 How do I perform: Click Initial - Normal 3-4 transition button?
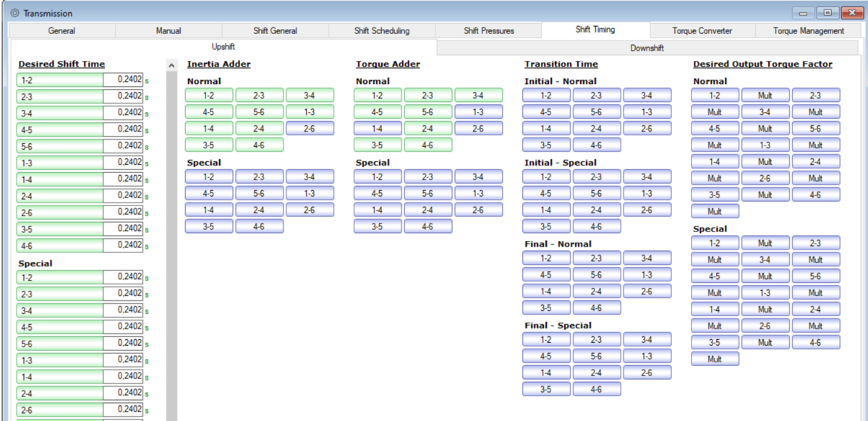647,95
